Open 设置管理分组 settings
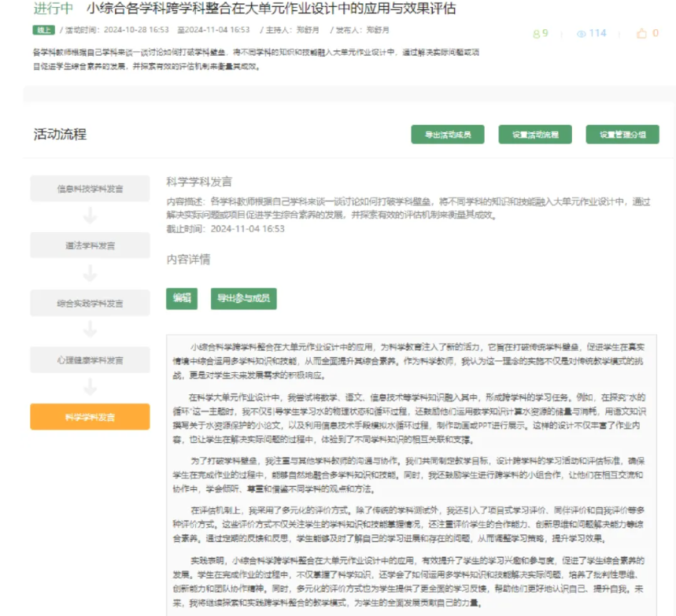 (x=622, y=135)
